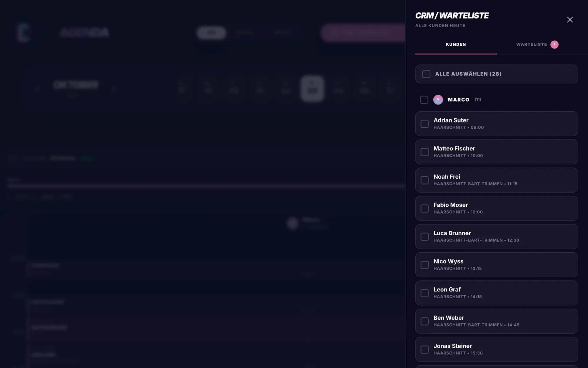
Task: Click 'HAARSCHNITT • 14:15' under Leon Graf
Action: coord(458,297)
